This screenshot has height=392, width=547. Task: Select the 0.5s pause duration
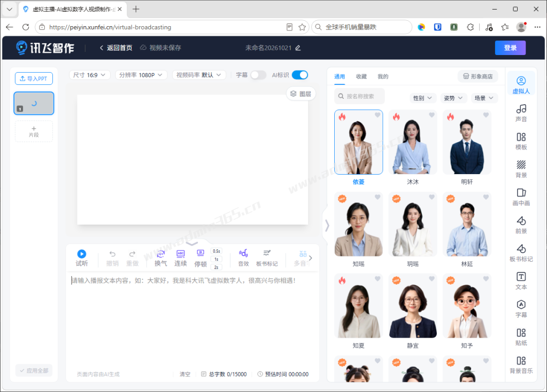217,251
